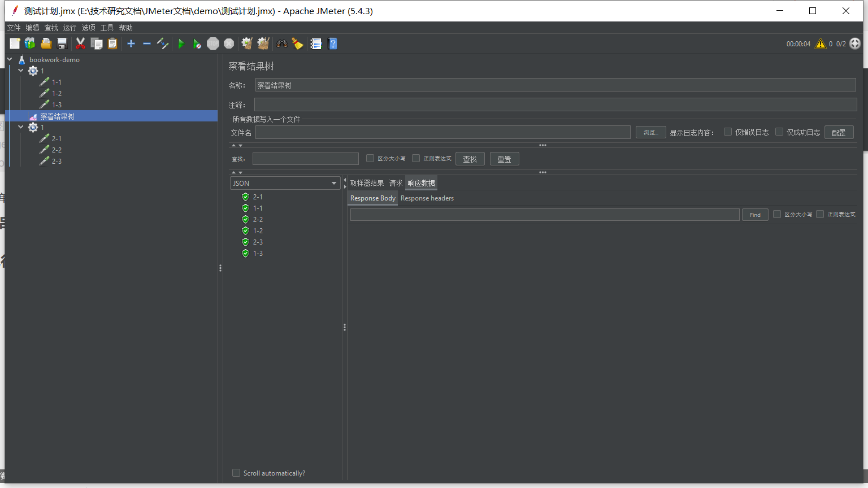Select the bookwork-demo test plan flask icon
This screenshot has height=488, width=868.
tap(22, 59)
